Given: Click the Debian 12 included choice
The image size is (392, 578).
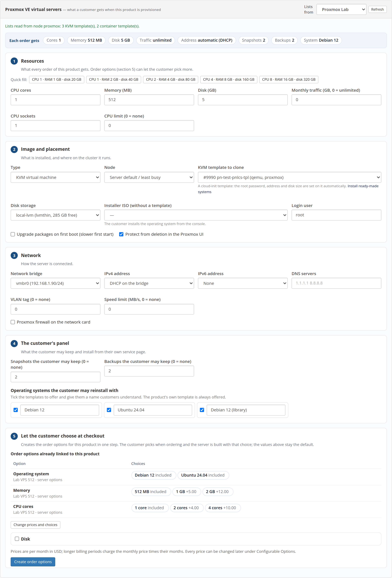Looking at the screenshot, I should pyautogui.click(x=154, y=475).
